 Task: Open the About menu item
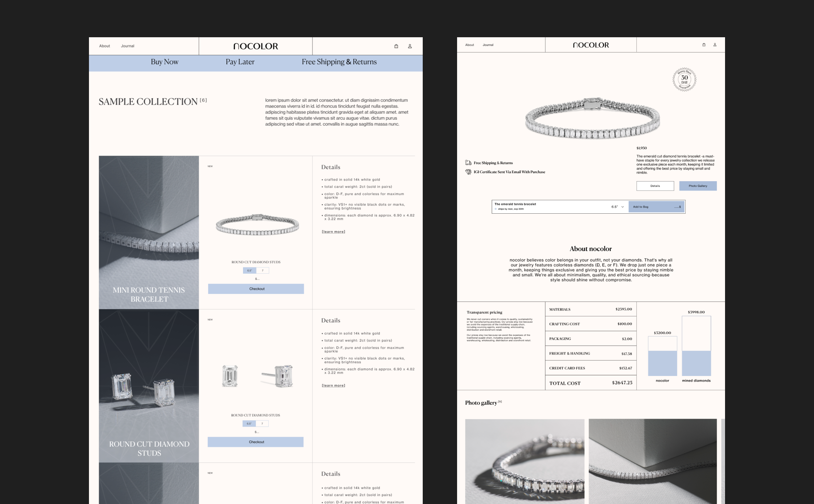105,46
